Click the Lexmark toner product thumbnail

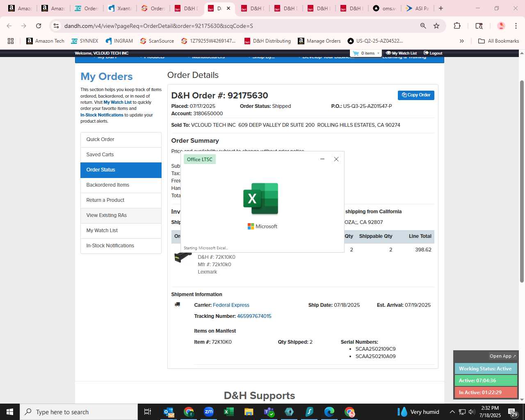coord(183,257)
